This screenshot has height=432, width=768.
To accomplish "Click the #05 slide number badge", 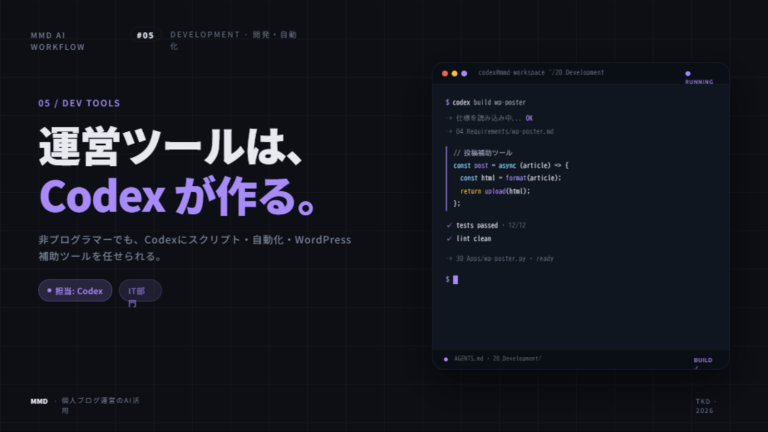I will (145, 35).
